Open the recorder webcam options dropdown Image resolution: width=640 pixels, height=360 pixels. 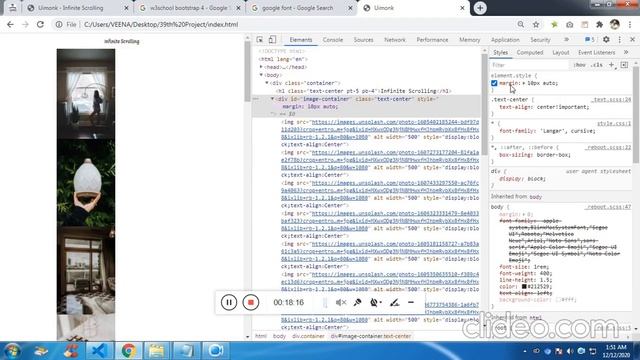click(x=376, y=302)
